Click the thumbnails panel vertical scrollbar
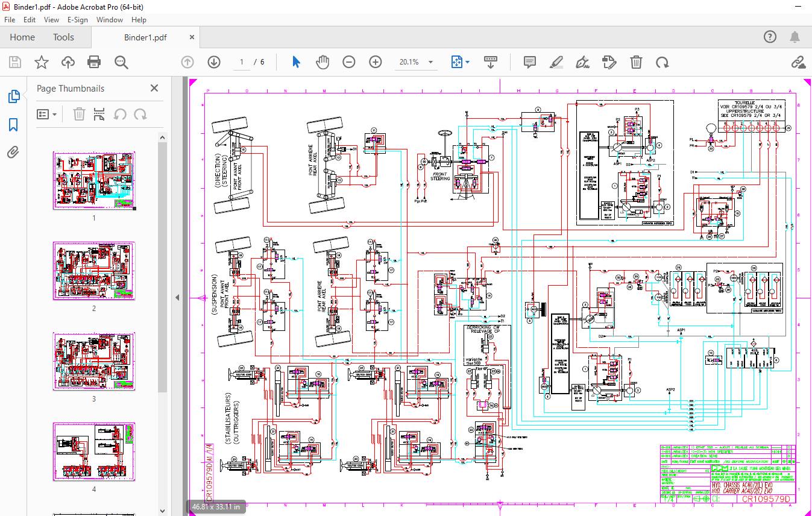This screenshot has width=812, height=516. click(x=162, y=267)
